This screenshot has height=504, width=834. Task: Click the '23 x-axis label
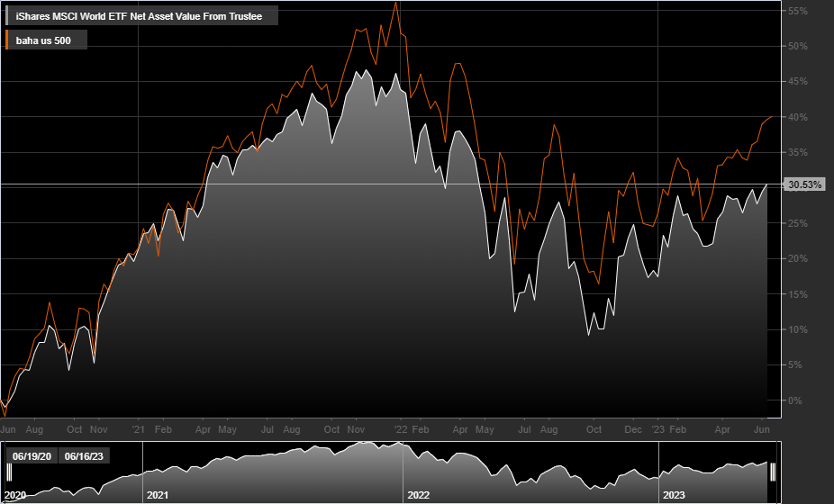[x=658, y=429]
